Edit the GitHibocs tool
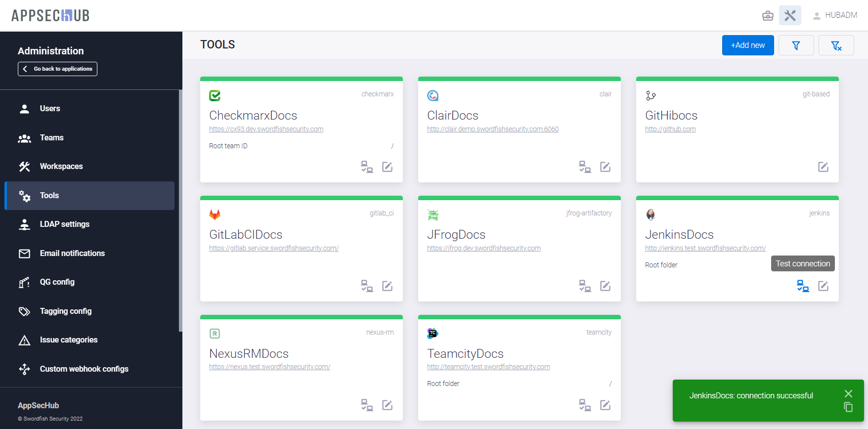The width and height of the screenshot is (868, 429). click(823, 167)
